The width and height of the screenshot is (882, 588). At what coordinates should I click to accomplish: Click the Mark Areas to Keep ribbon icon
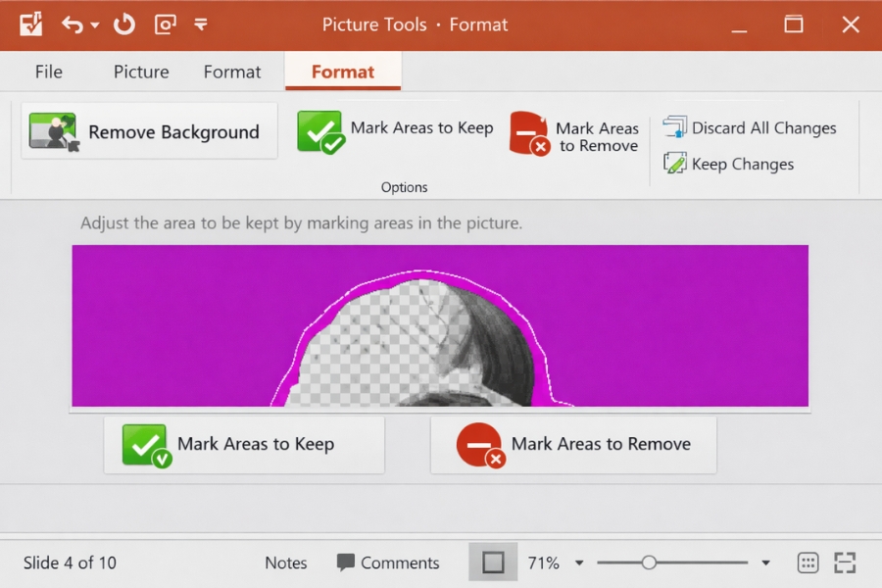319,130
